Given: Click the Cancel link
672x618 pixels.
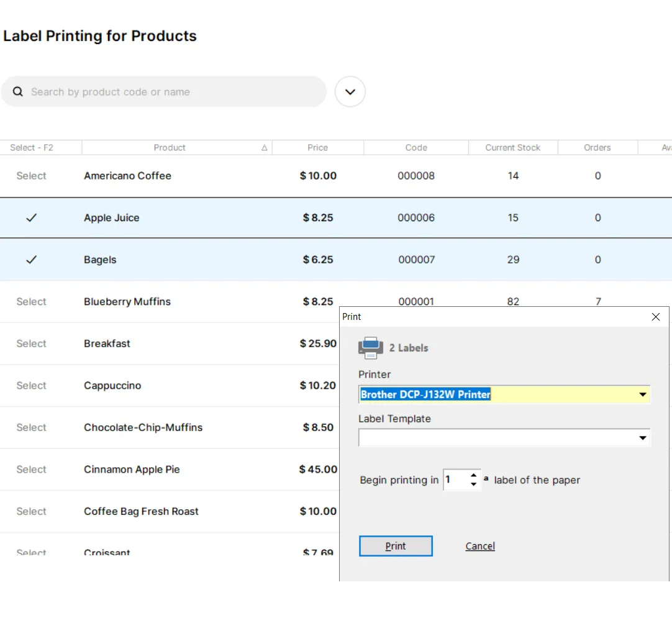Looking at the screenshot, I should (479, 546).
